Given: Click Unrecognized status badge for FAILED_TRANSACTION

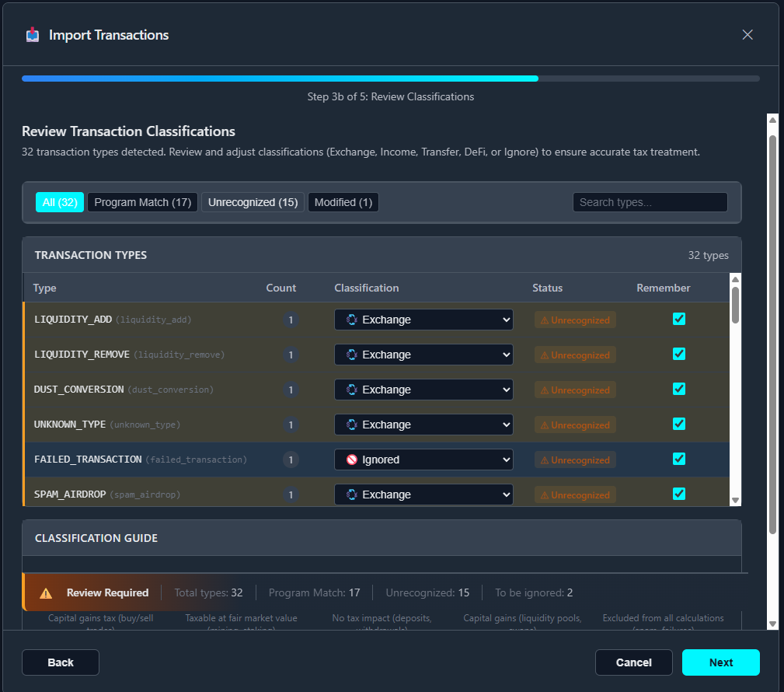Looking at the screenshot, I should (x=575, y=460).
